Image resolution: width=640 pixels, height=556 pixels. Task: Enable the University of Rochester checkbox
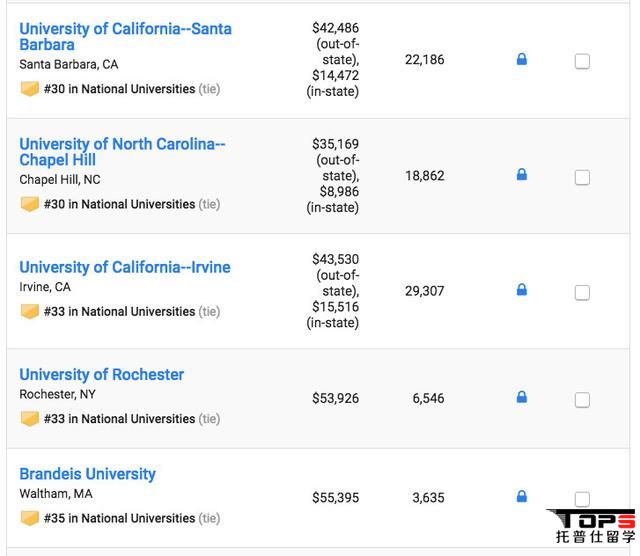(582, 400)
